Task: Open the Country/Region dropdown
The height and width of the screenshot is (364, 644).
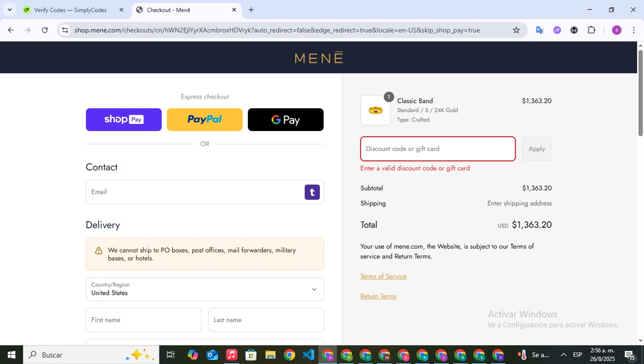Action: [x=205, y=289]
